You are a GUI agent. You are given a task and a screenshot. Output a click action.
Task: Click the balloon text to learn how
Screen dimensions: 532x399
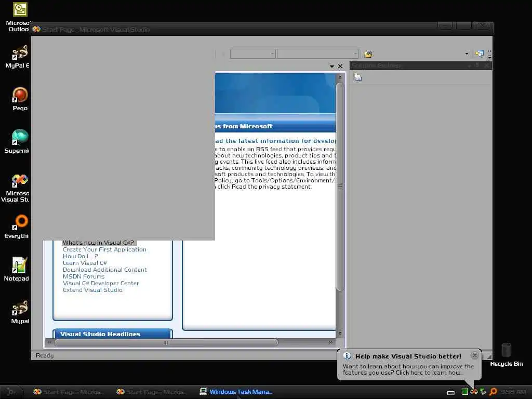tap(408, 369)
